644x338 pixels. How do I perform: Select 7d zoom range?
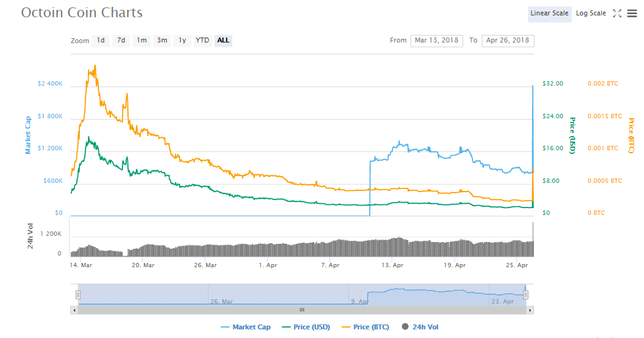(121, 40)
